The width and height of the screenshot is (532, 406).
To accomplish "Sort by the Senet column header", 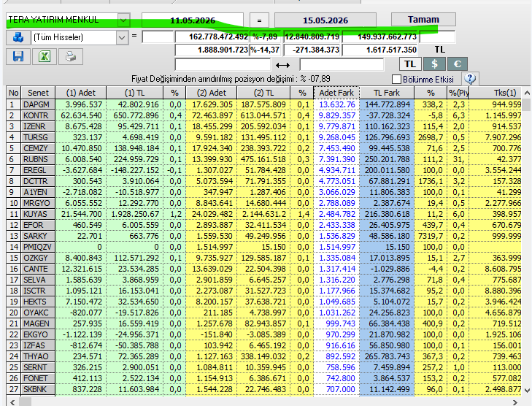I will click(38, 93).
